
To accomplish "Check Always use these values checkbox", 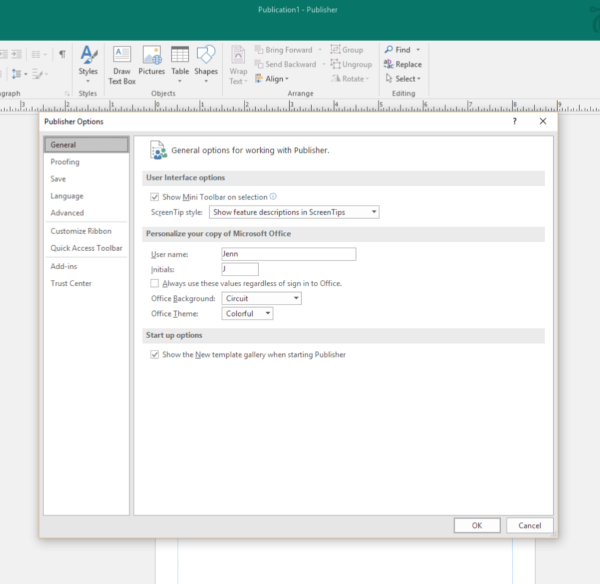I will [x=155, y=283].
